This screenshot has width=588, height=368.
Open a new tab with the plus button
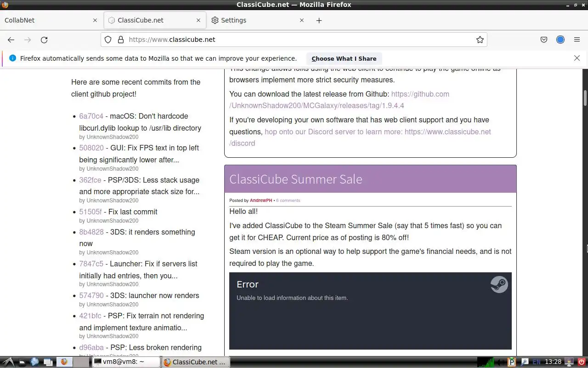point(319,20)
